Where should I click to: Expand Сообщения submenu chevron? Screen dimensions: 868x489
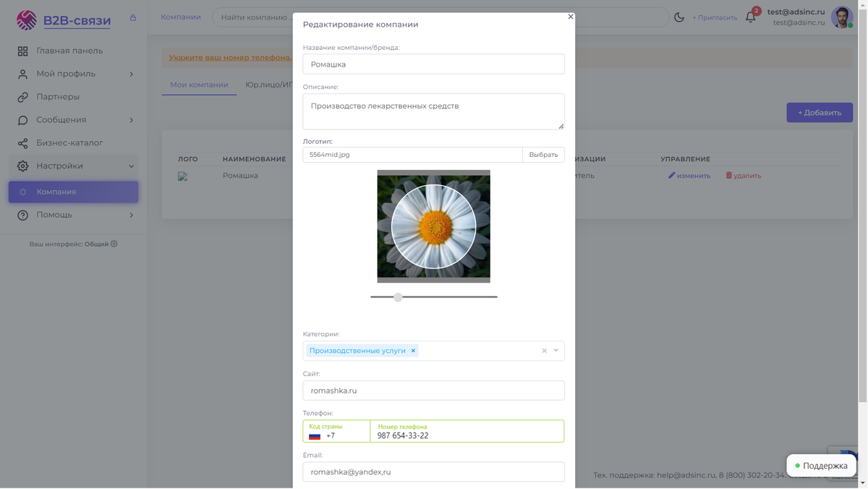coord(131,120)
